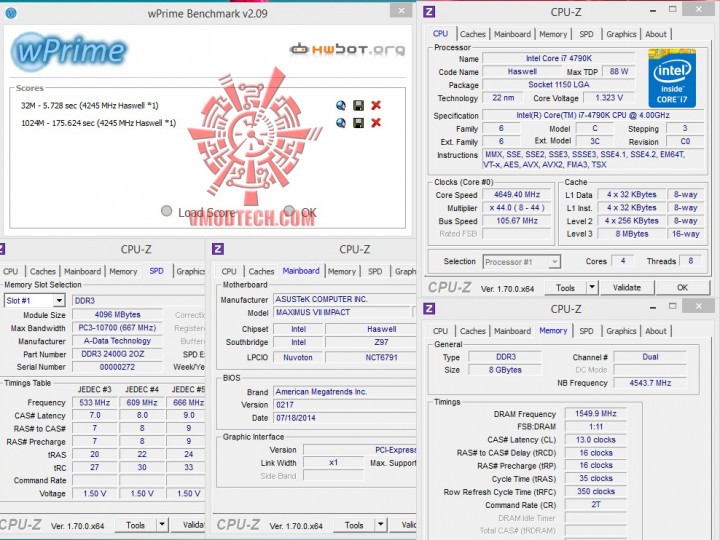Select Caches tab in the Mainboard window
Image resolution: width=720 pixels, height=540 pixels.
261,271
